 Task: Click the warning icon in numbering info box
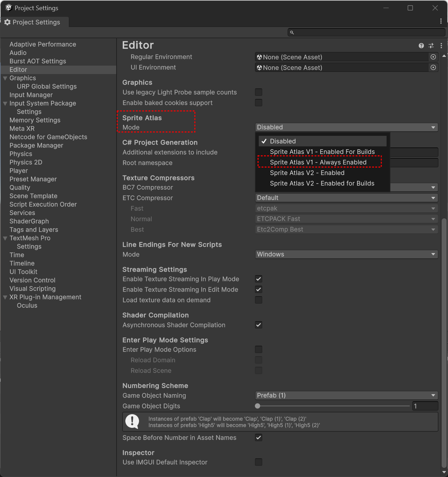[132, 421]
